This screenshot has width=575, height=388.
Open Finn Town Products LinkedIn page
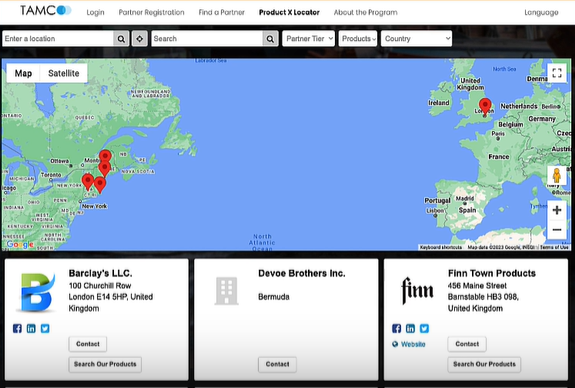pos(410,328)
